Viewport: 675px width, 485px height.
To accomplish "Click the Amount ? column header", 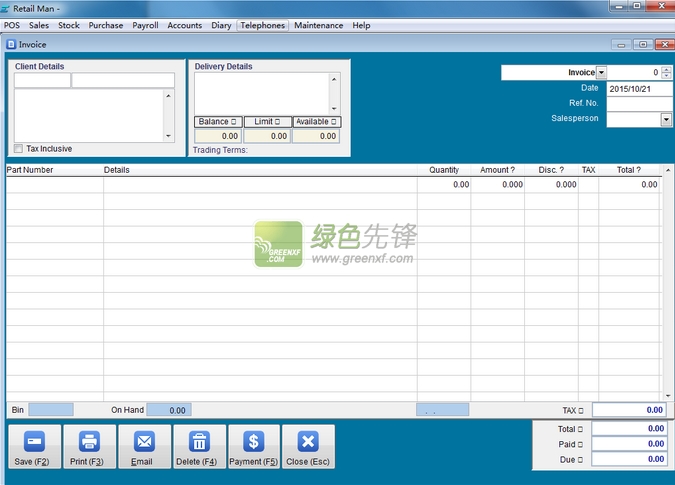I will tap(497, 170).
